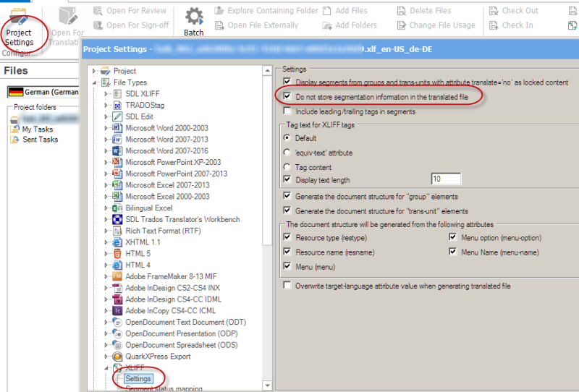Click the HTML 5 file type icon
Viewport: 579px width, 392px height.
pos(117,254)
